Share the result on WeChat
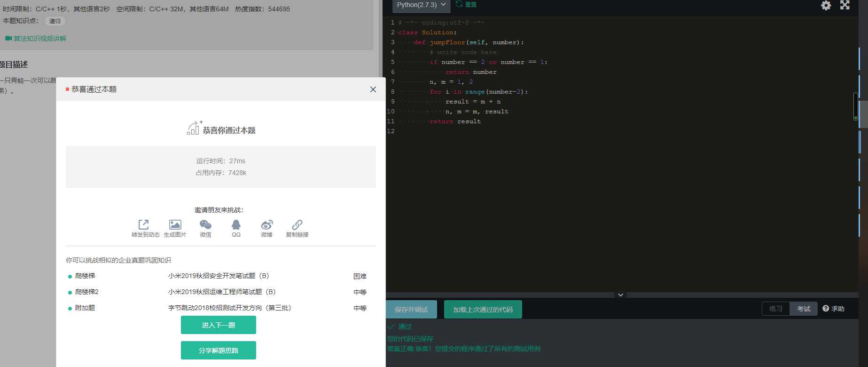Image resolution: width=868 pixels, height=367 pixels. 205,225
